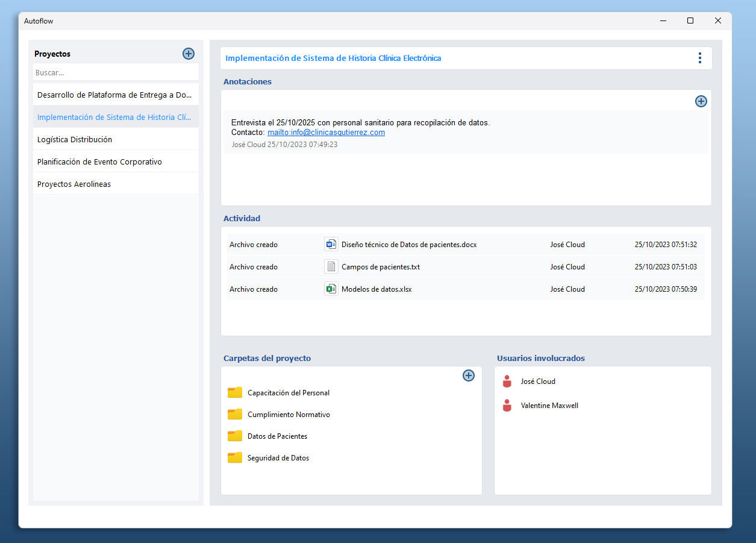The width and height of the screenshot is (756, 543).
Task: Click Archivo creado label for the .xlsx row
Action: (x=254, y=289)
